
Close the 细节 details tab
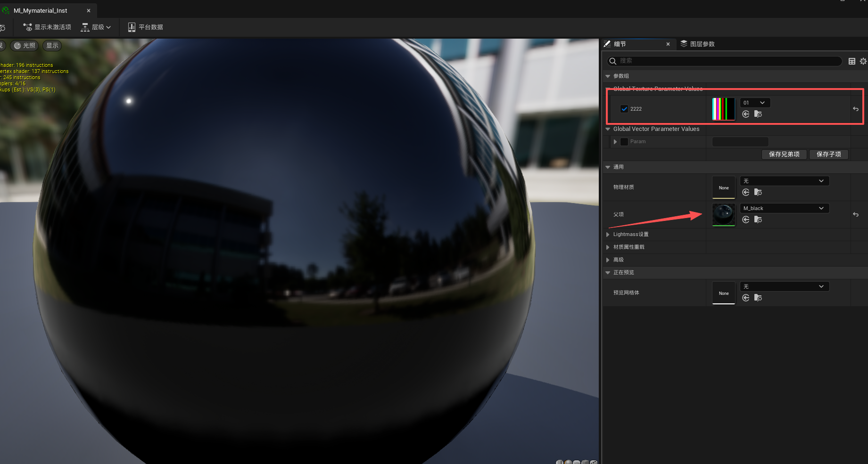click(x=668, y=44)
